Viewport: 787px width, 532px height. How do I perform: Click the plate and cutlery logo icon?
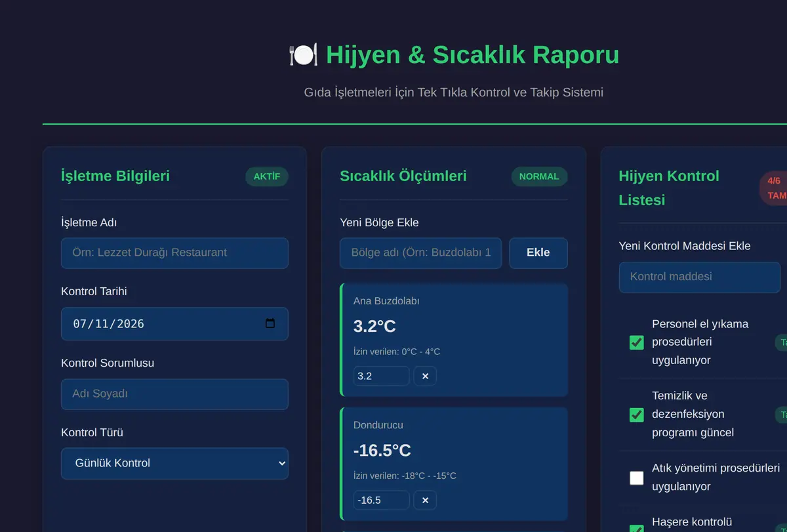tap(303, 54)
